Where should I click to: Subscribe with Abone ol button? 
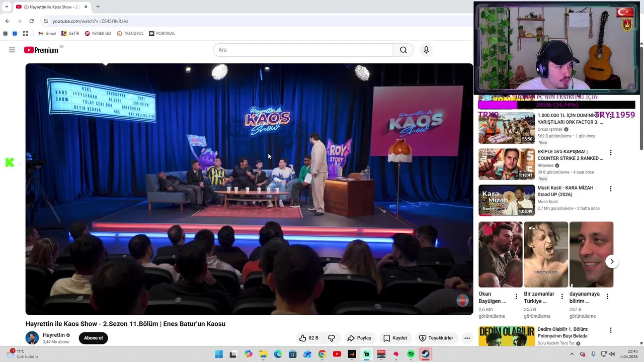[93, 338]
